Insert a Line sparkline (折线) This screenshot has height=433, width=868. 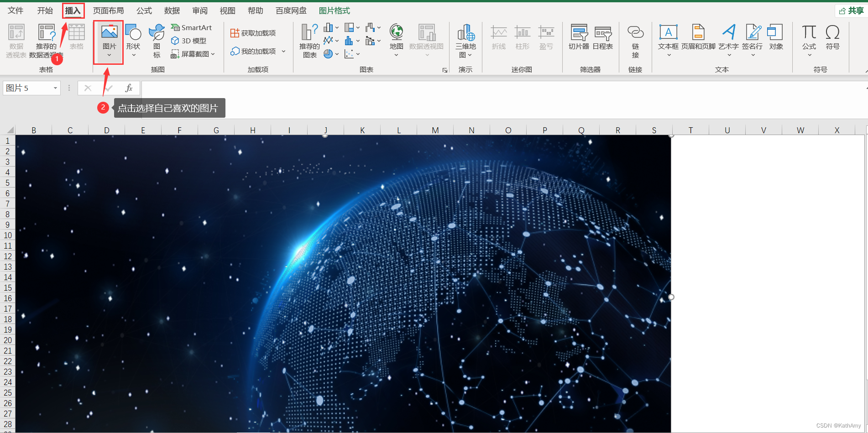click(x=499, y=37)
